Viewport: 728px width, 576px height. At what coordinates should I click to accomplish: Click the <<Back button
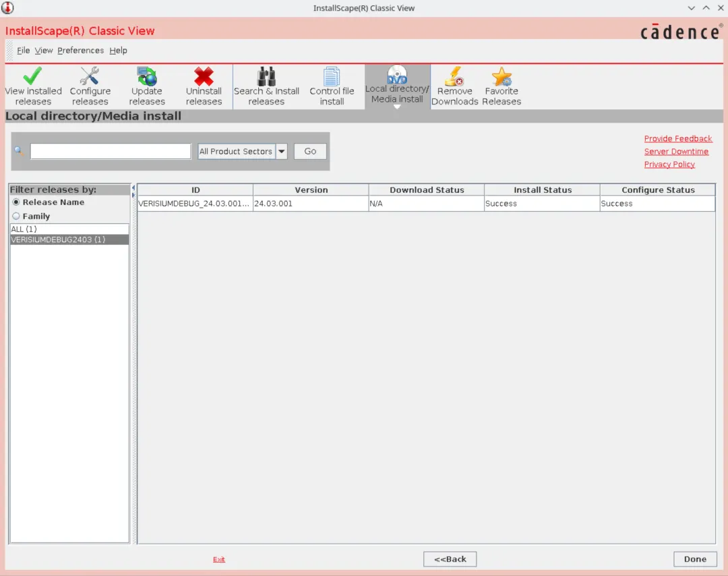[450, 559]
